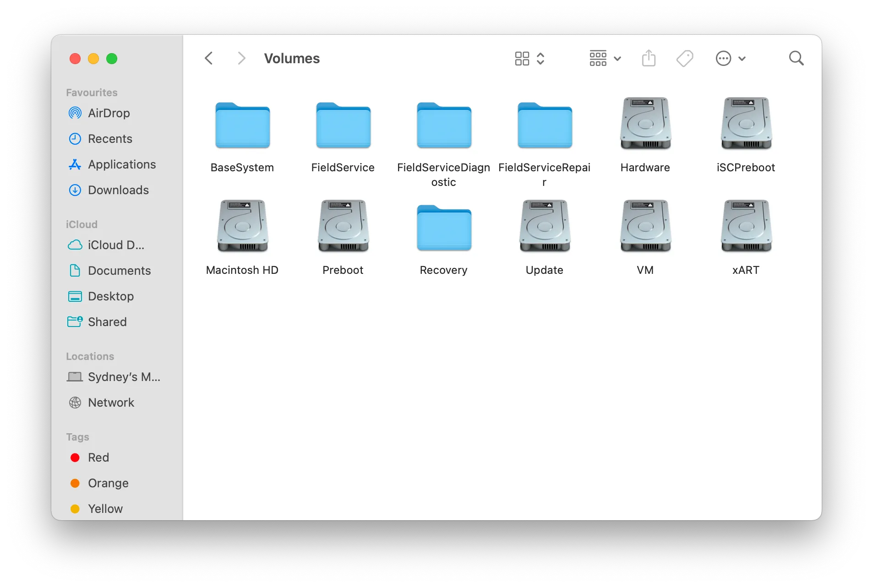The width and height of the screenshot is (873, 588).
Task: Open the icon sort order chevron
Action: [x=541, y=58]
